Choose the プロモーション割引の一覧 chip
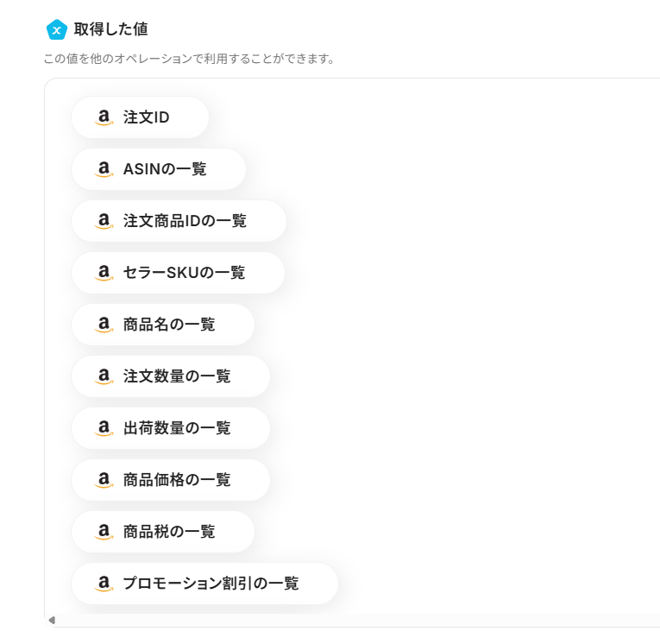 (205, 584)
